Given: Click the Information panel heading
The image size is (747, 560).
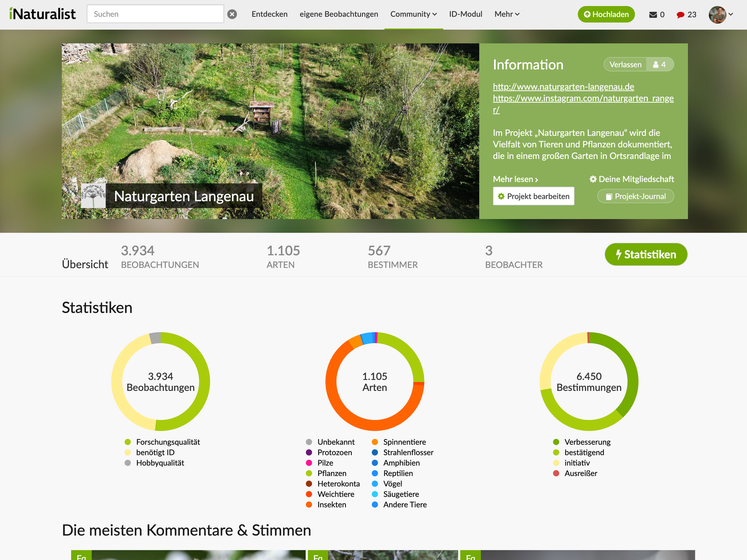Looking at the screenshot, I should [x=528, y=65].
